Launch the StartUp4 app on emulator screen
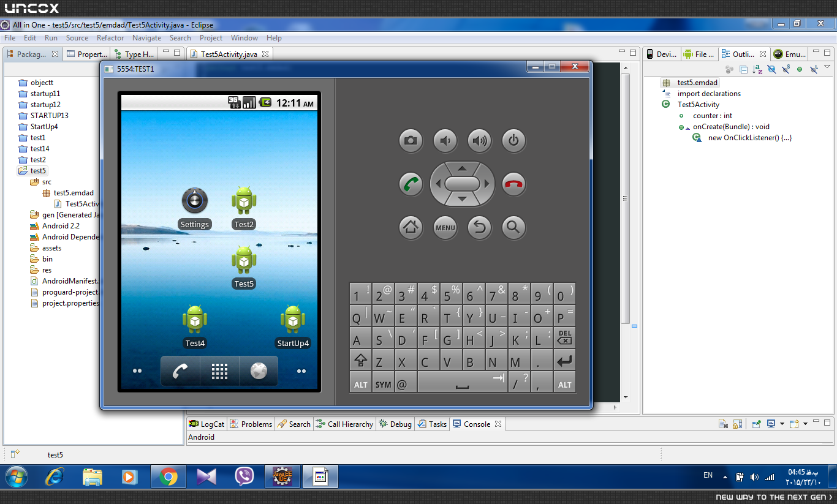The width and height of the screenshot is (837, 504). coord(293,327)
